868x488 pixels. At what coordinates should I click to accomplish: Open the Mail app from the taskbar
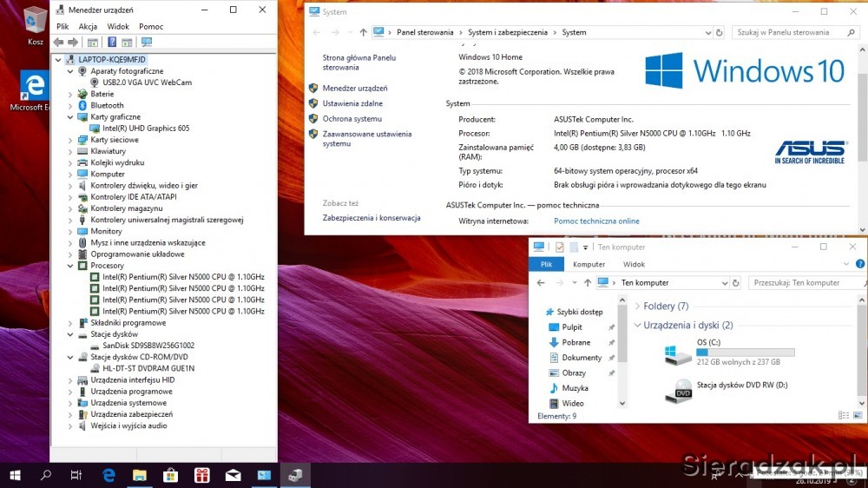(233, 475)
